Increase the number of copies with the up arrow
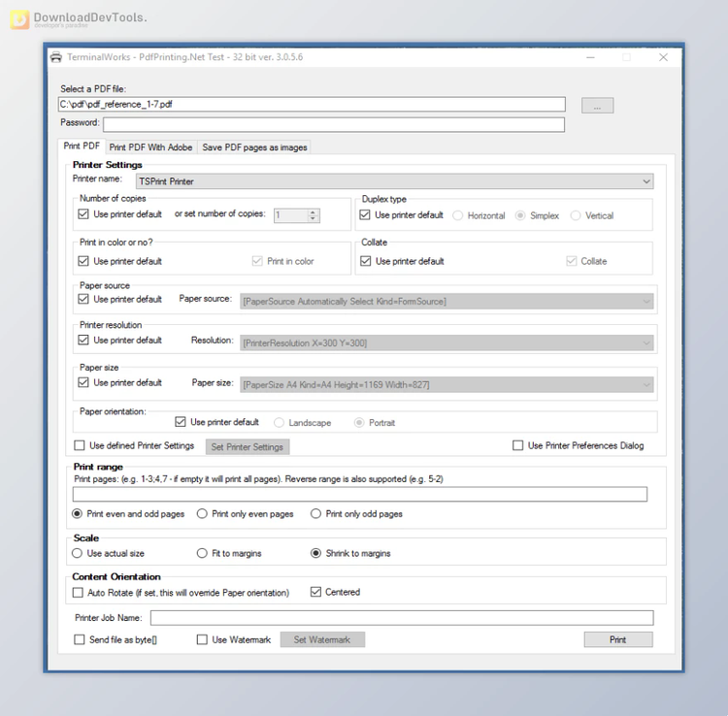Viewport: 728px width, 716px height. (314, 212)
